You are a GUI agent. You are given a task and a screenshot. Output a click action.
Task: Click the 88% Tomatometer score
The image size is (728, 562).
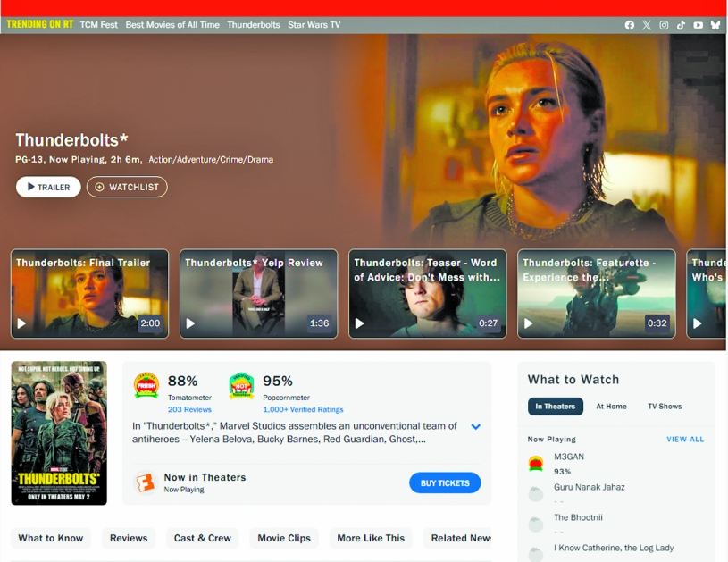point(182,381)
